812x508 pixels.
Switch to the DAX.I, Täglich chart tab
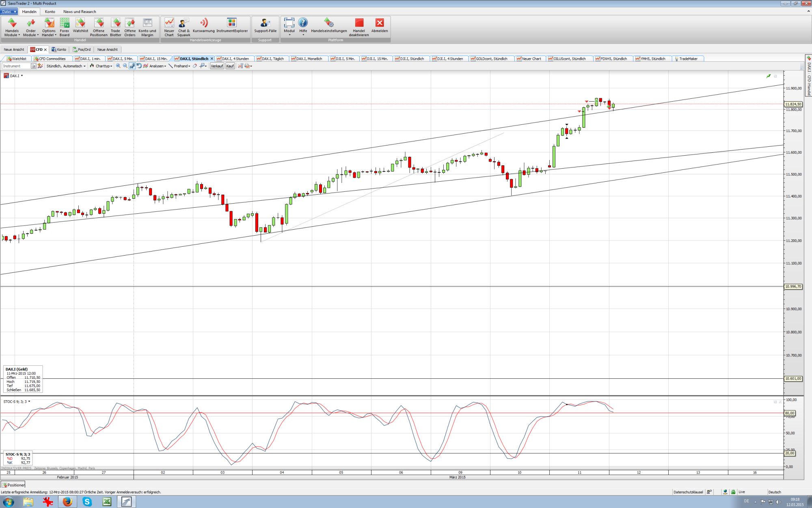(273, 59)
